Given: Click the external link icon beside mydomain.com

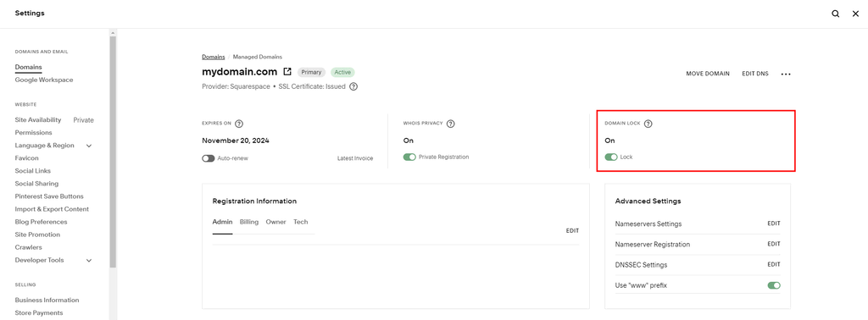Looking at the screenshot, I should coord(287,72).
